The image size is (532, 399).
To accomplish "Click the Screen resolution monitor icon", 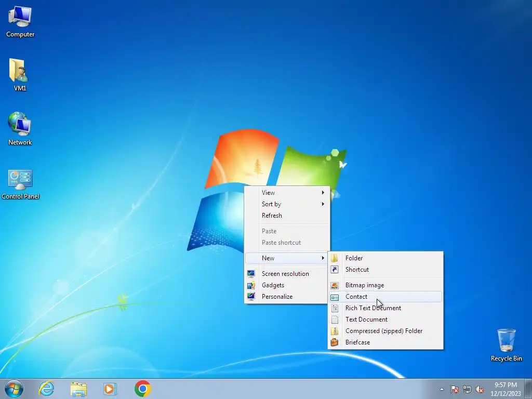I will [251, 274].
